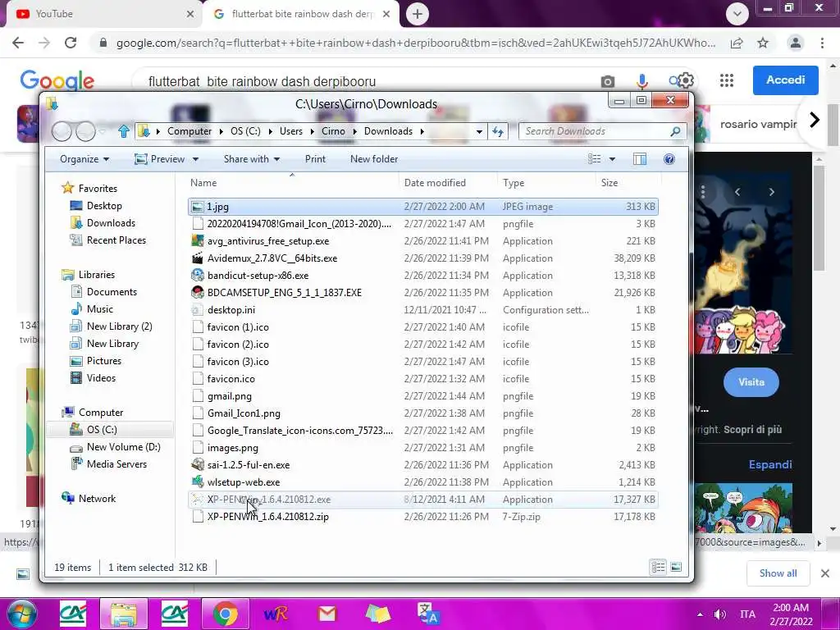This screenshot has height=630, width=840.
Task: Select the flutterbat bite rainbow dash tab
Action: pos(301,14)
